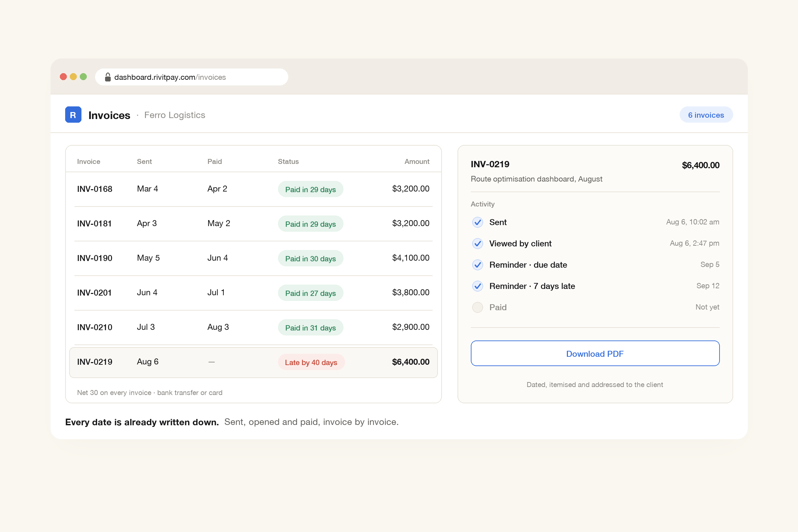This screenshot has width=798, height=532.
Task: Open invoice INV-0201
Action: (253, 293)
